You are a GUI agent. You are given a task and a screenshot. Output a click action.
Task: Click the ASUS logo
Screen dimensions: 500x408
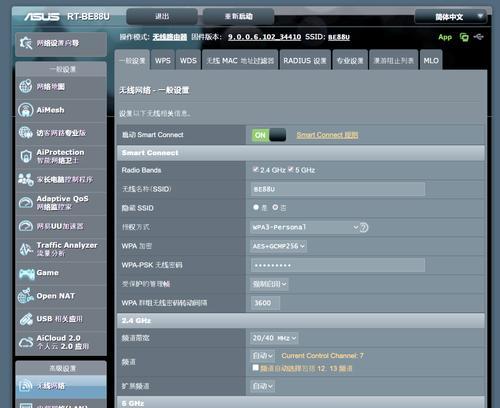[42, 17]
